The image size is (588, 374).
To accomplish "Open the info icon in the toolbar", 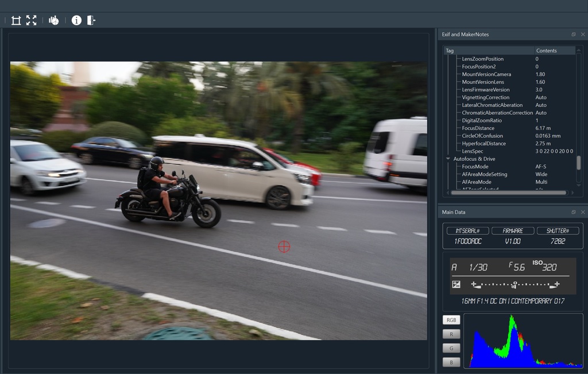I will pos(76,21).
